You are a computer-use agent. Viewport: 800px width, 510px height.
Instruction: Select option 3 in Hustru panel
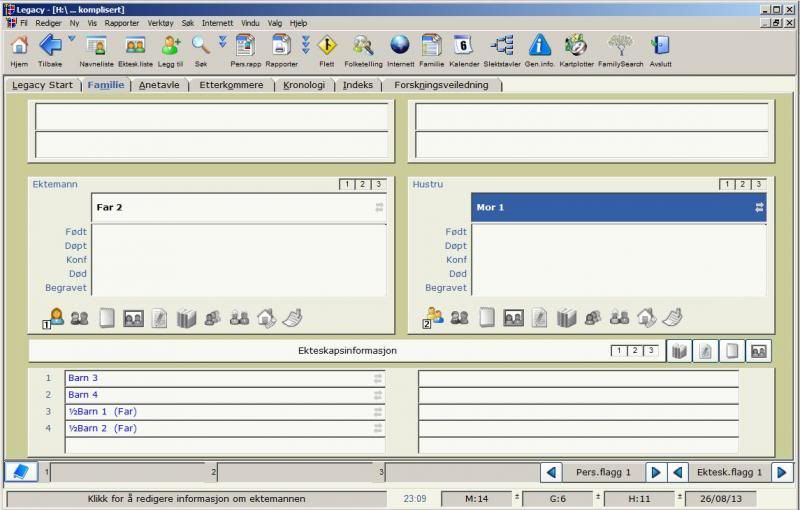[759, 184]
